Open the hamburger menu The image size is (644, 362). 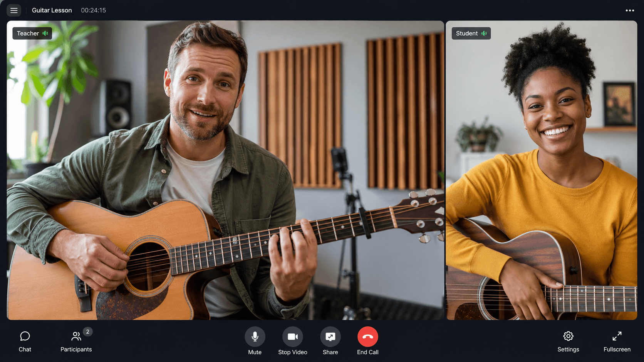[14, 10]
